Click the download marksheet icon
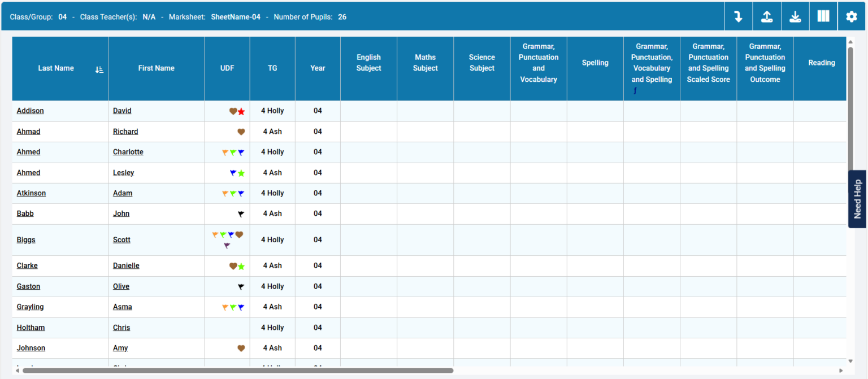This screenshot has width=868, height=379. 795,16
